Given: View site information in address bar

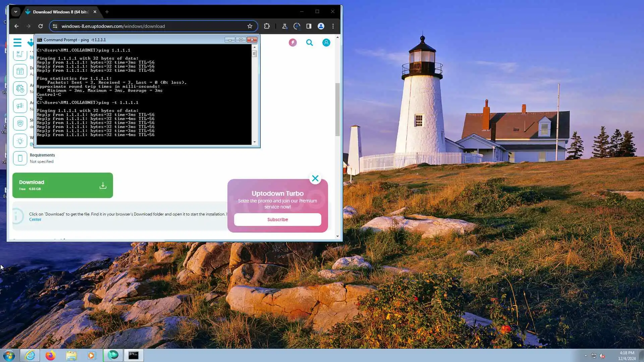Looking at the screenshot, I should tap(55, 26).
